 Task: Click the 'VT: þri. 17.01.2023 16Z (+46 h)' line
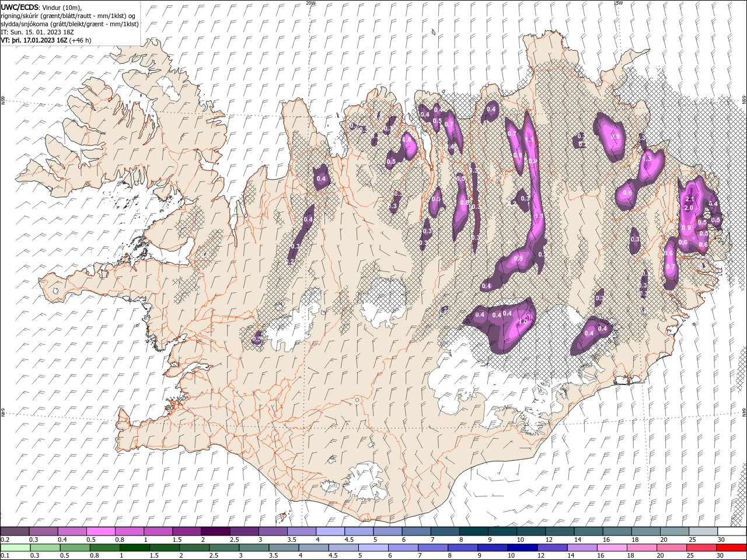46,40
